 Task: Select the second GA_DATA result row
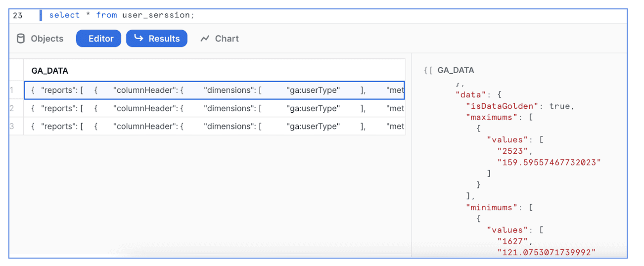pos(215,108)
